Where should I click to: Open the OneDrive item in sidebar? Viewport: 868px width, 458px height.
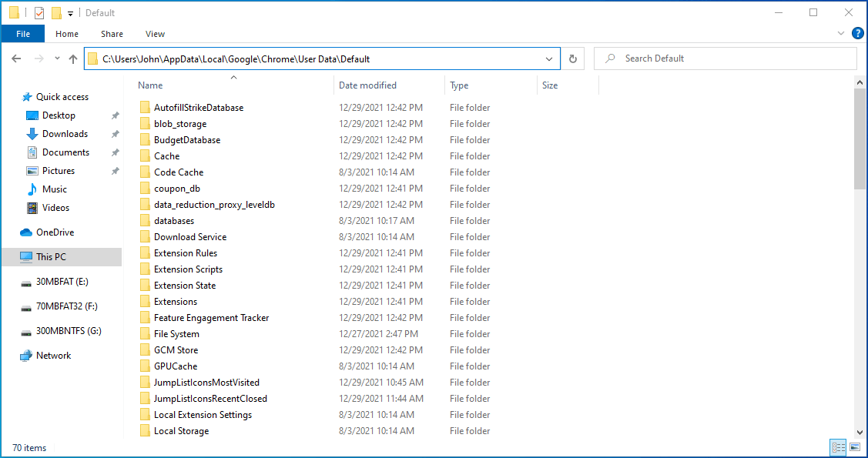pos(54,232)
